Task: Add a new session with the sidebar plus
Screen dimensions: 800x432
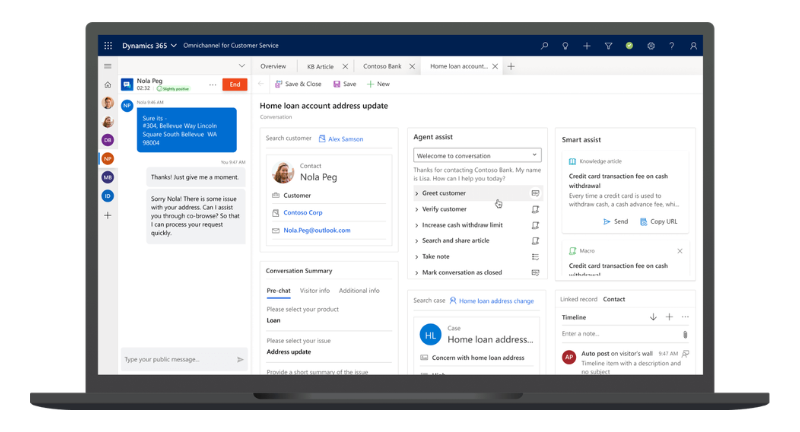Action: point(108,215)
